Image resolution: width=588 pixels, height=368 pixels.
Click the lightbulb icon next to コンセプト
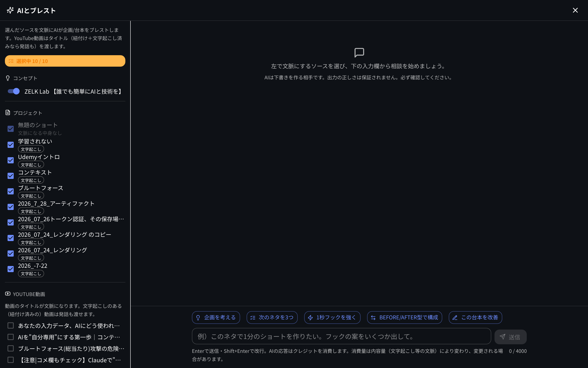point(8,78)
